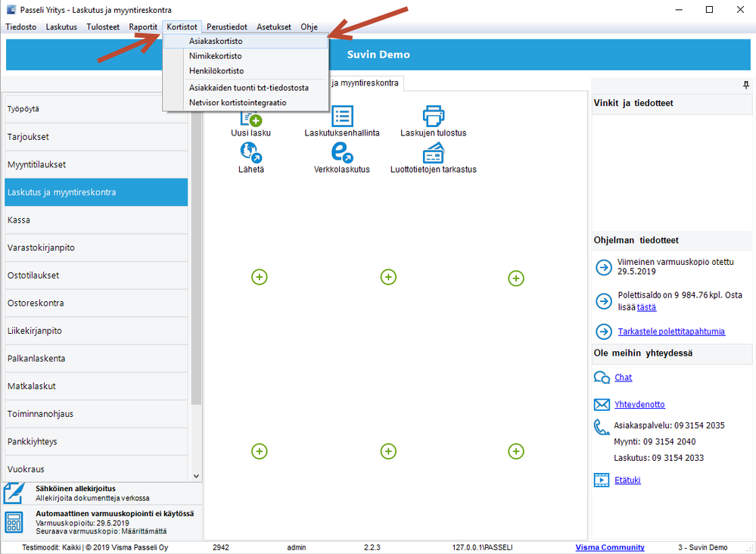This screenshot has height=554, width=756.
Task: Click 3 - Suvin Demo in status bar
Action: (702, 547)
